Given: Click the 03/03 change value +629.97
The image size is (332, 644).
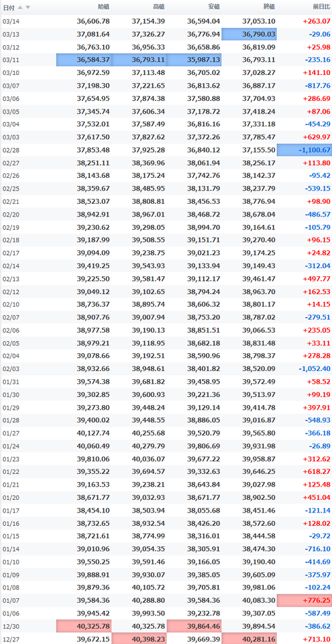Looking at the screenshot, I should (316, 137).
